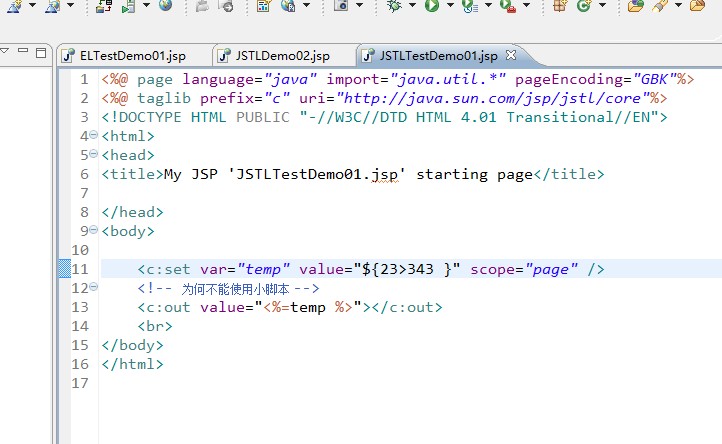
Task: Open dropdown arrow next to Run icon
Action: (x=449, y=7)
